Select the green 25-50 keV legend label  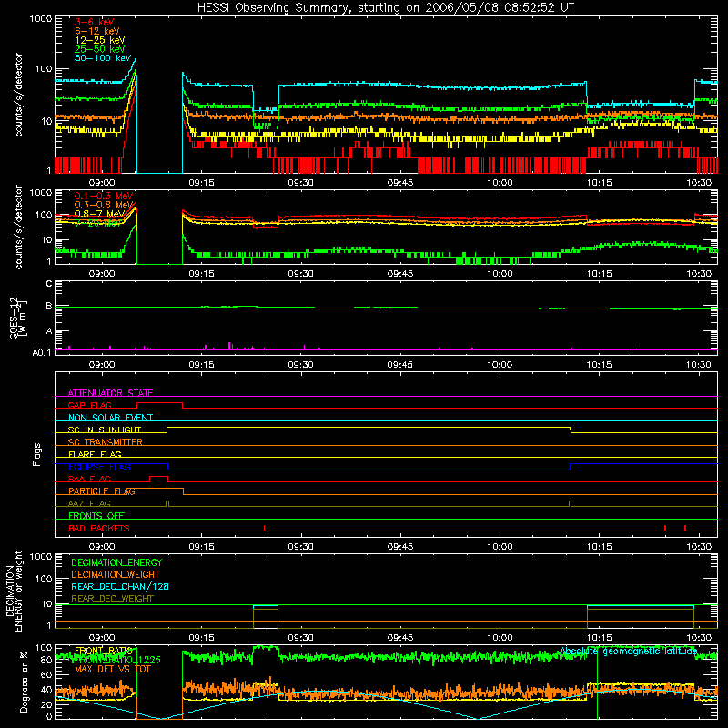point(99,49)
